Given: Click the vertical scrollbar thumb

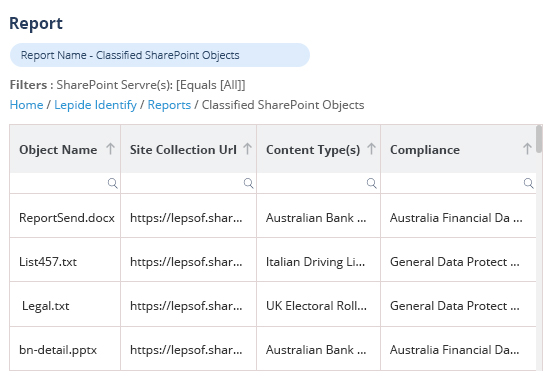Looking at the screenshot, I should coord(539,139).
